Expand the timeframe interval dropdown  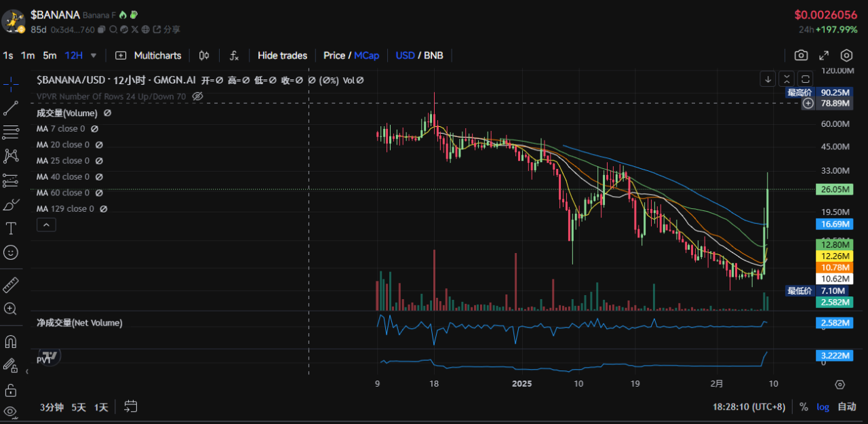tap(94, 56)
